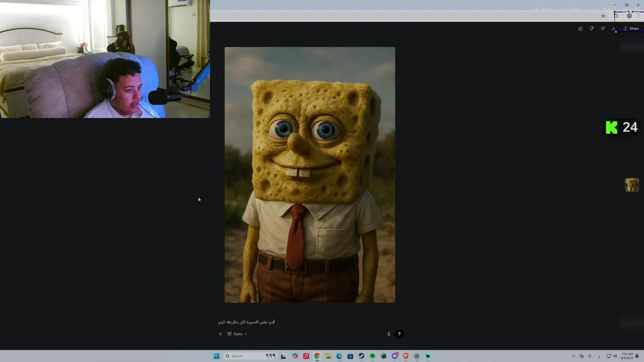The image size is (644, 362).
Task: Click the thumbs up icon above the image
Action: tap(581, 29)
